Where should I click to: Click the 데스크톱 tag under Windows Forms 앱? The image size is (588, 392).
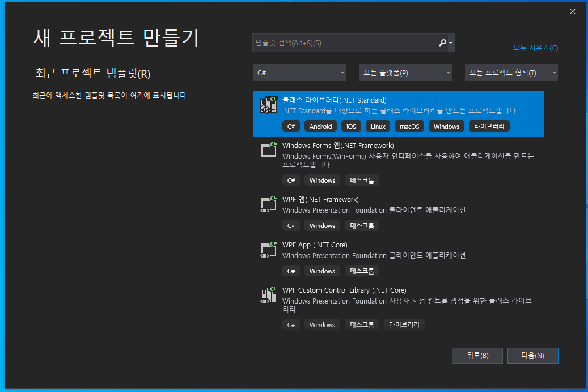[x=362, y=180]
